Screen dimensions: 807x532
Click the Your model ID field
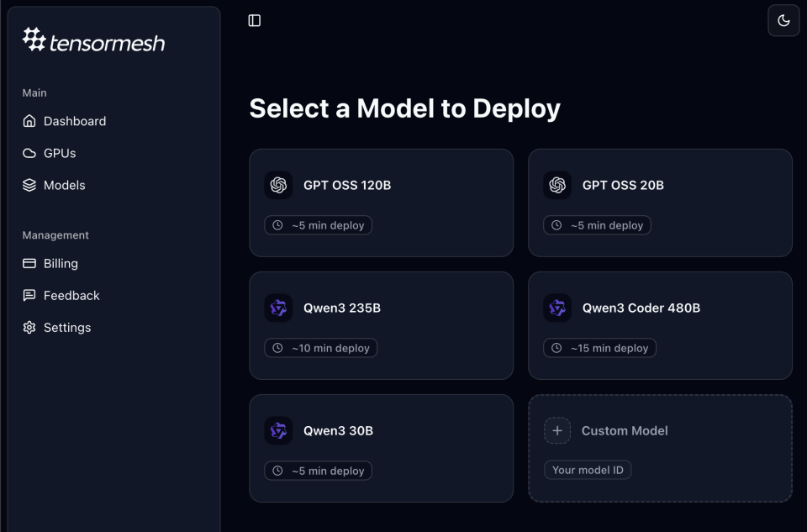(x=588, y=470)
